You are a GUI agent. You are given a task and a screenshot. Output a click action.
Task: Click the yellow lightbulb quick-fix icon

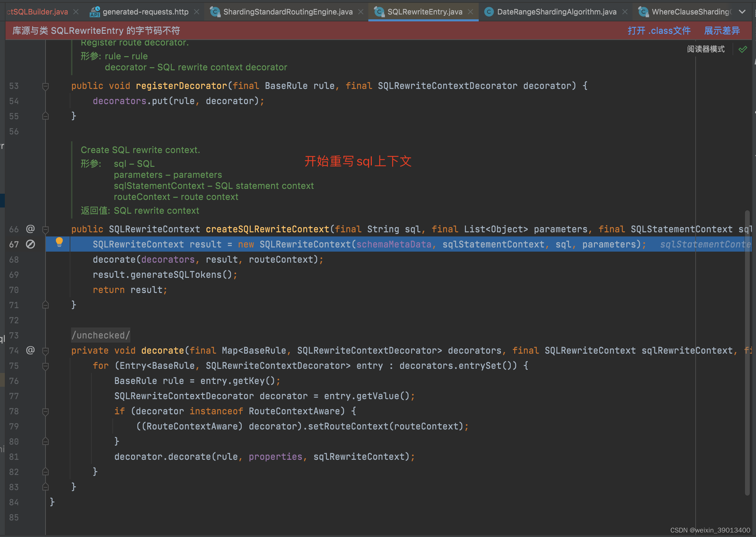[59, 242]
